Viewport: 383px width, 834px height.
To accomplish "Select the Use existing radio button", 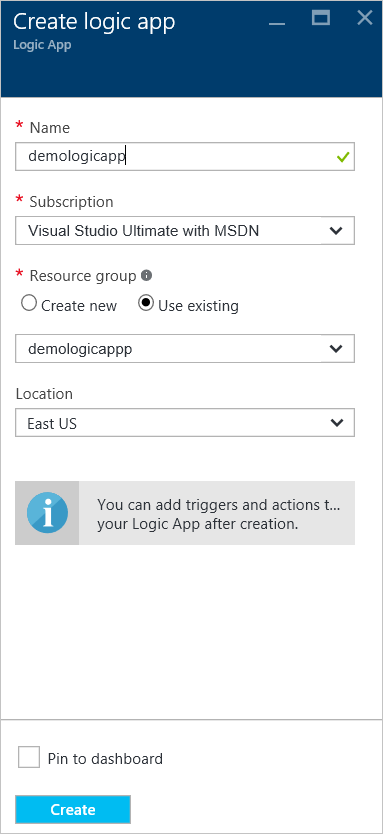I will (x=146, y=304).
